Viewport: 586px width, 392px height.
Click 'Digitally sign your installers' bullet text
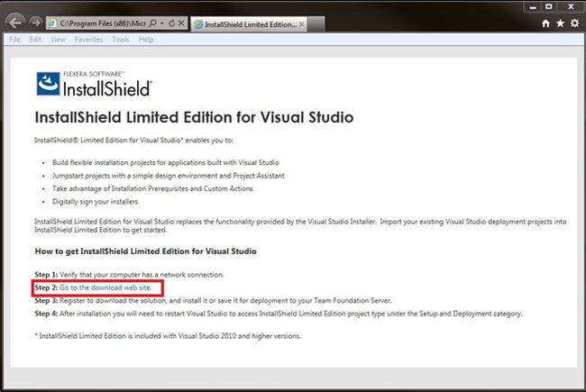tap(95, 202)
